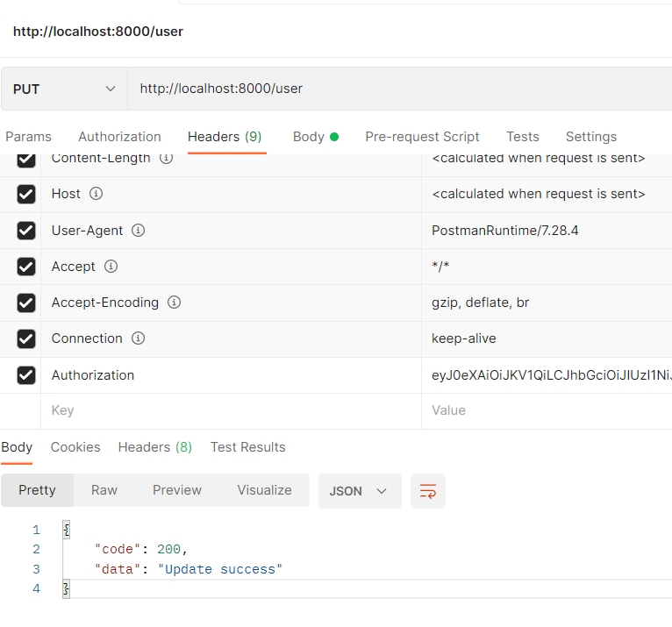Click the info icon next to Content-Length

[x=166, y=159]
